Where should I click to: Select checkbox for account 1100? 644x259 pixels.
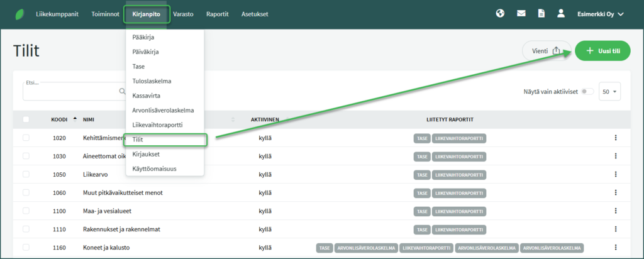coord(26,211)
